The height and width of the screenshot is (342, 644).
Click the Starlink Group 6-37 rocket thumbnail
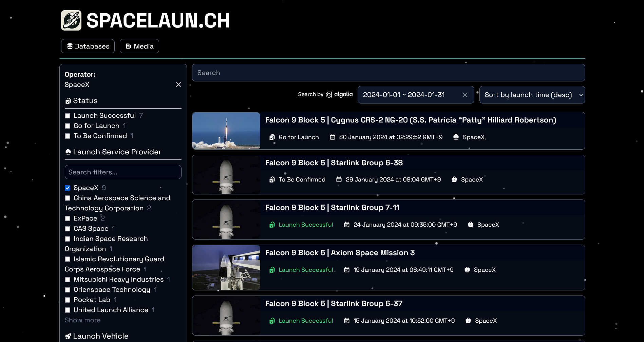(226, 316)
